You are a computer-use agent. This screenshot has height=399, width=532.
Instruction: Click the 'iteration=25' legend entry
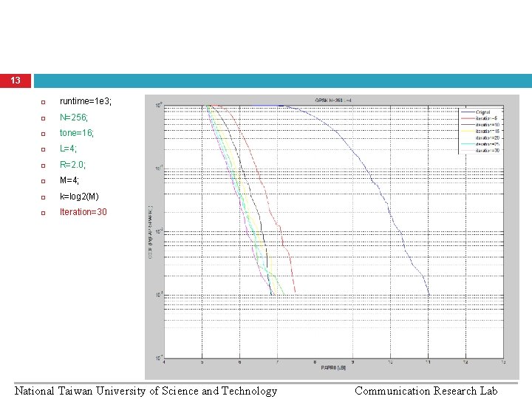coord(480,144)
